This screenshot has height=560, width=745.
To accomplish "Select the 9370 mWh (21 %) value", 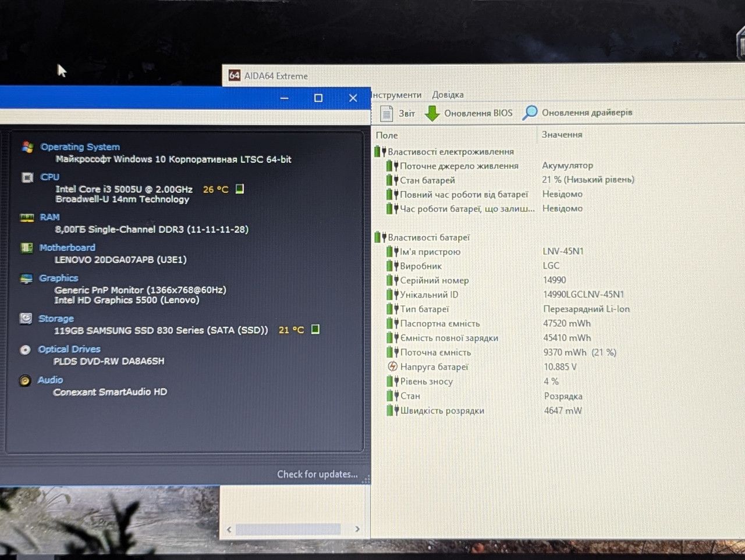I will click(x=580, y=352).
